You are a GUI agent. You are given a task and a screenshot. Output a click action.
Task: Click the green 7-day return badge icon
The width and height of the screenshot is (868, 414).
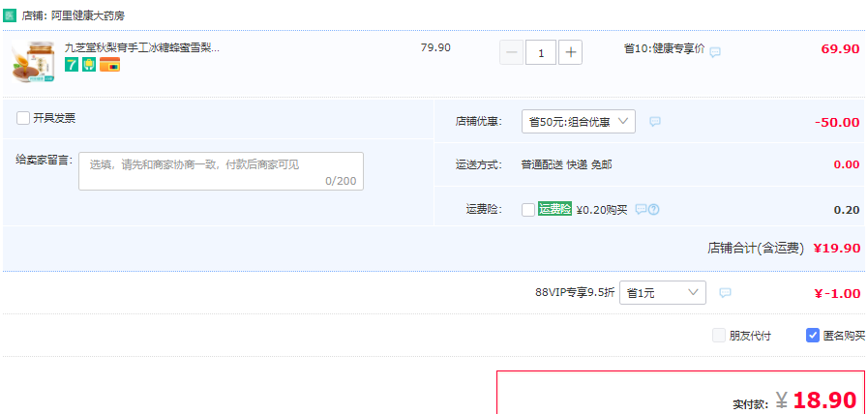tap(72, 65)
